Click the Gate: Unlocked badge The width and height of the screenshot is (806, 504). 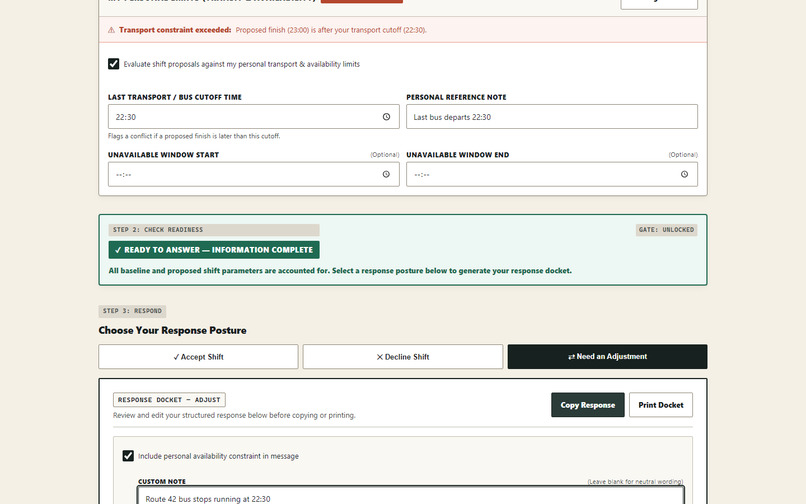[x=666, y=230]
